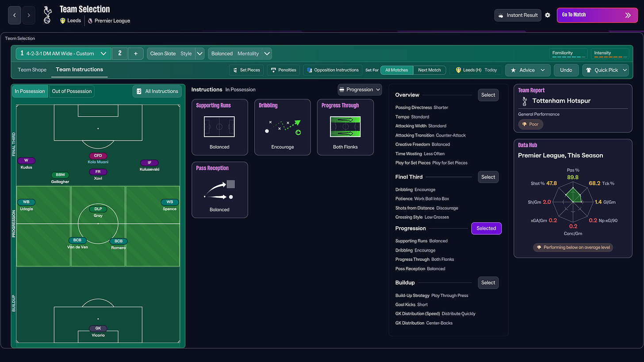The image size is (644, 362).
Task: Open All Instructions
Action: click(x=157, y=91)
